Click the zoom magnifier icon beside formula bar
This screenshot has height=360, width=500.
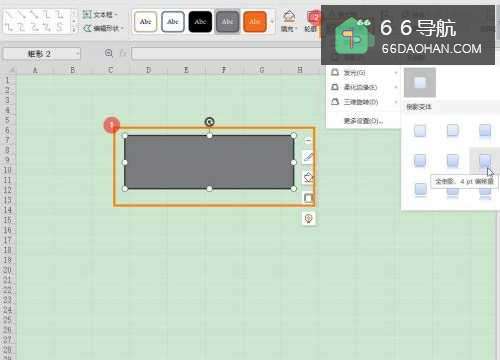coord(109,53)
